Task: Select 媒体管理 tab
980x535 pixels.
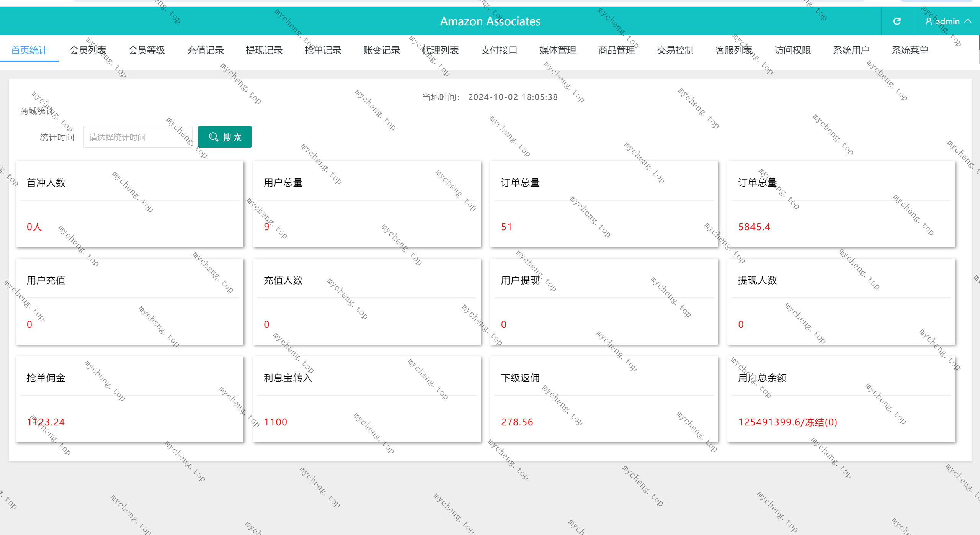Action: (x=558, y=50)
